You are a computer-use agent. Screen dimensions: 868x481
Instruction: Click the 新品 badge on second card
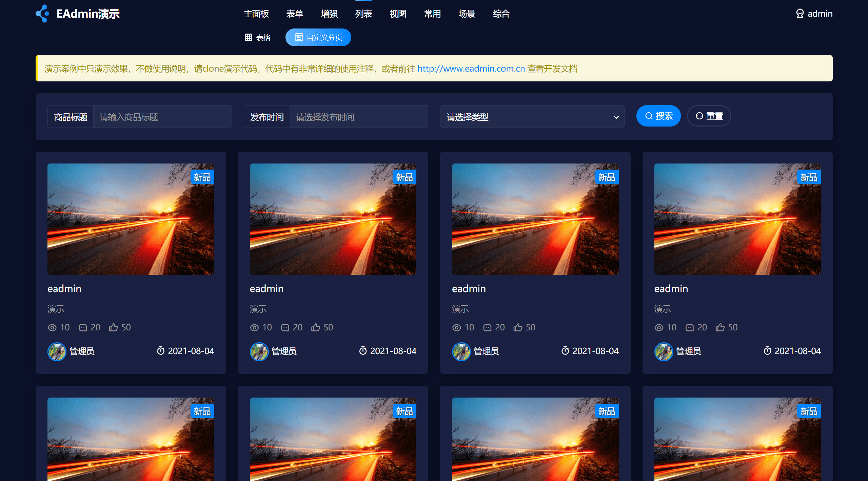(x=404, y=177)
